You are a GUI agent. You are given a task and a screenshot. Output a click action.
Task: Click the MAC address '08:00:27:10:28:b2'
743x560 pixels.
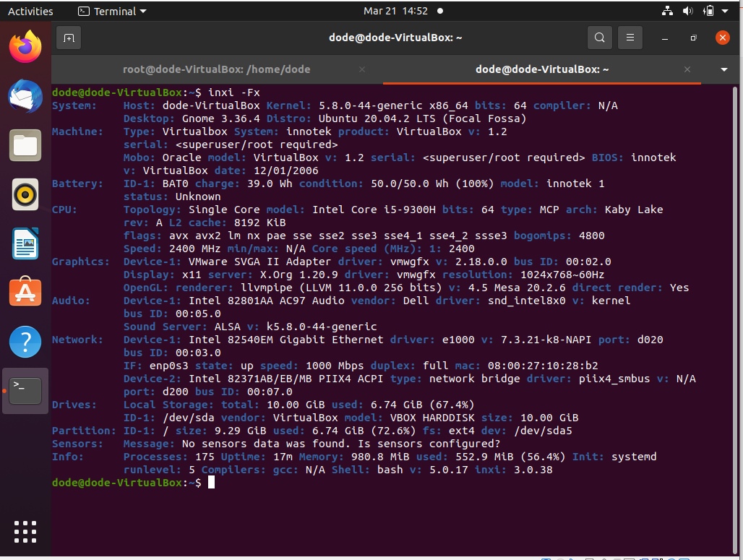542,366
